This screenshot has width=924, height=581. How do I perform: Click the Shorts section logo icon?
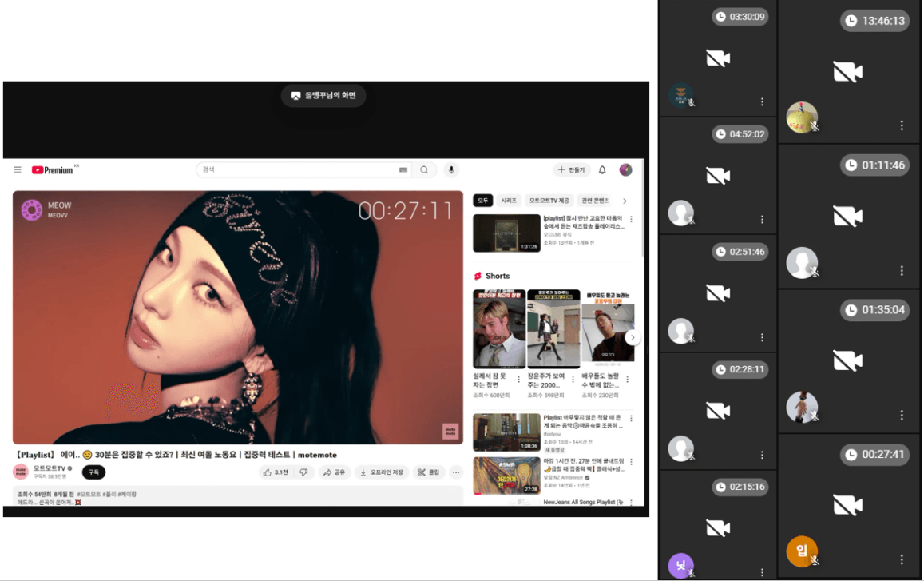(x=478, y=276)
